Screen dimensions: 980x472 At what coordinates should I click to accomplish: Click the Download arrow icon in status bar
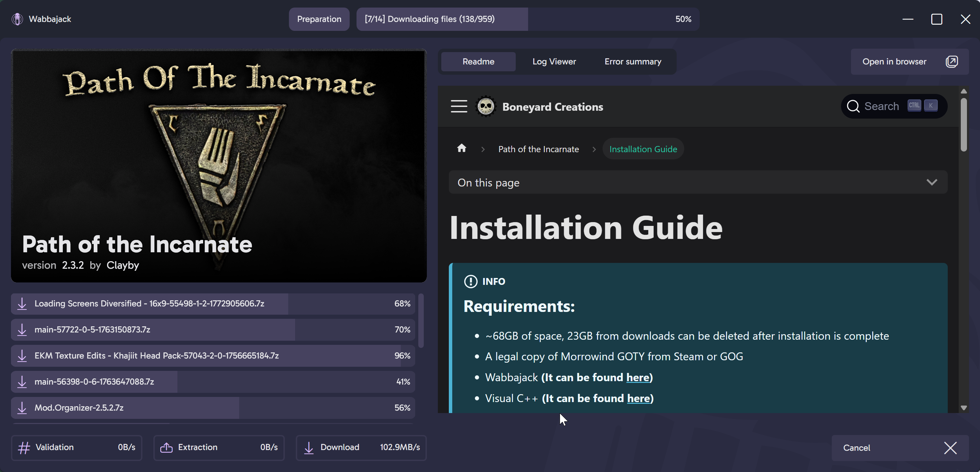tap(309, 448)
